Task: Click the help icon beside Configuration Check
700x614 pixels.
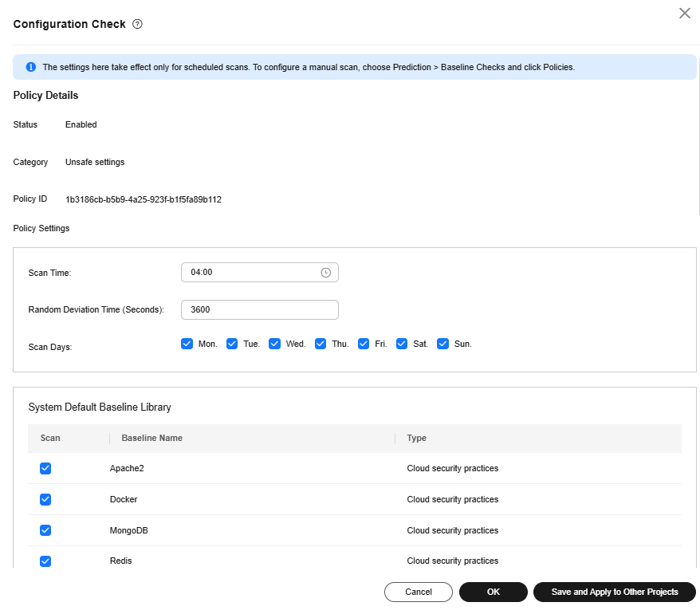Action: tap(137, 24)
